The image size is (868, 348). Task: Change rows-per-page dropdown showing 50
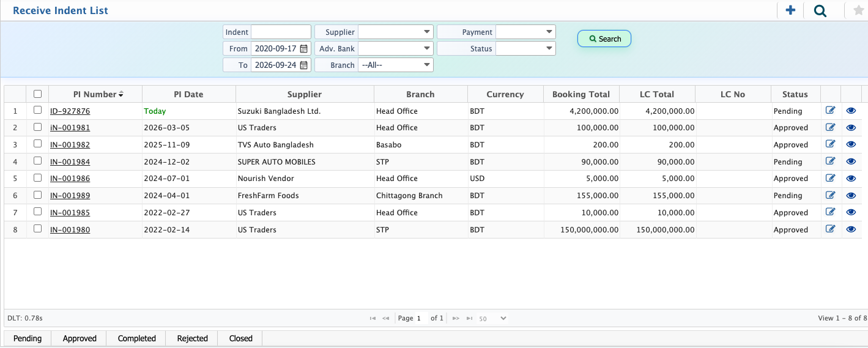493,318
